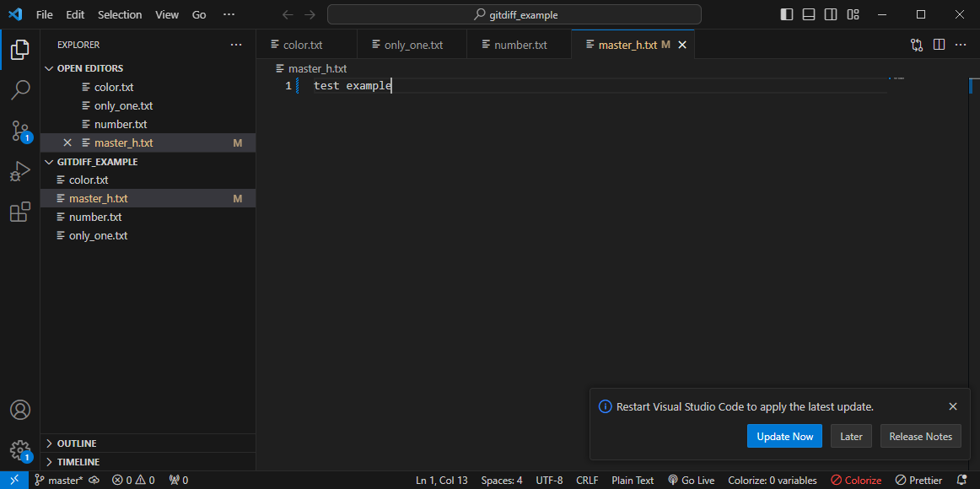Image resolution: width=980 pixels, height=489 pixels.
Task: Publish to cloud icon in status bar
Action: pos(94,481)
